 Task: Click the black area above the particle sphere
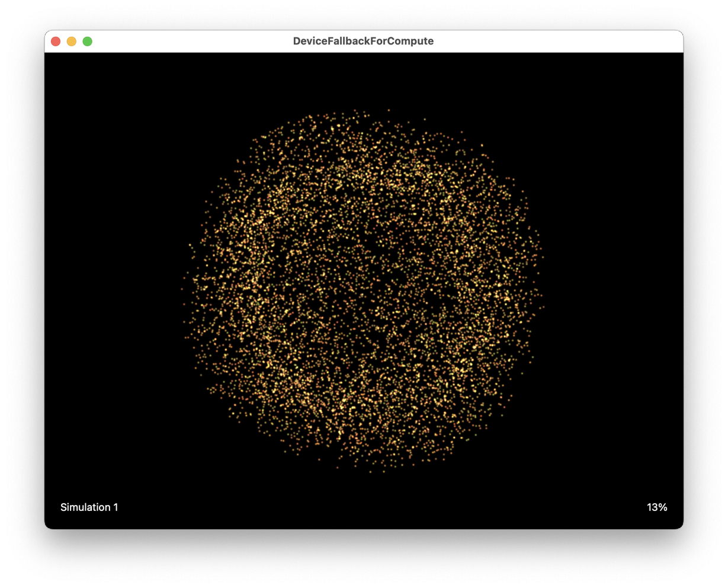(x=367, y=77)
